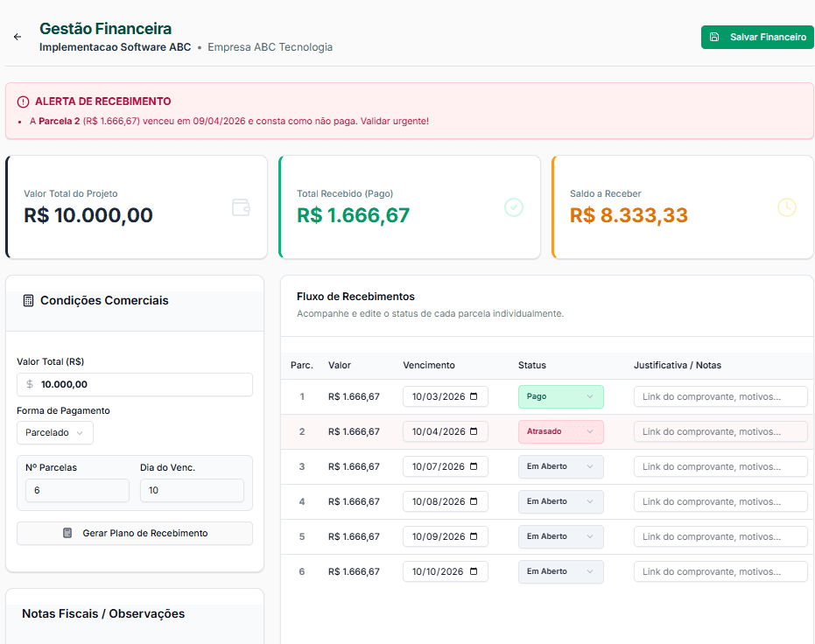Click the Nº Parcelas input field
815x644 pixels.
click(77, 490)
